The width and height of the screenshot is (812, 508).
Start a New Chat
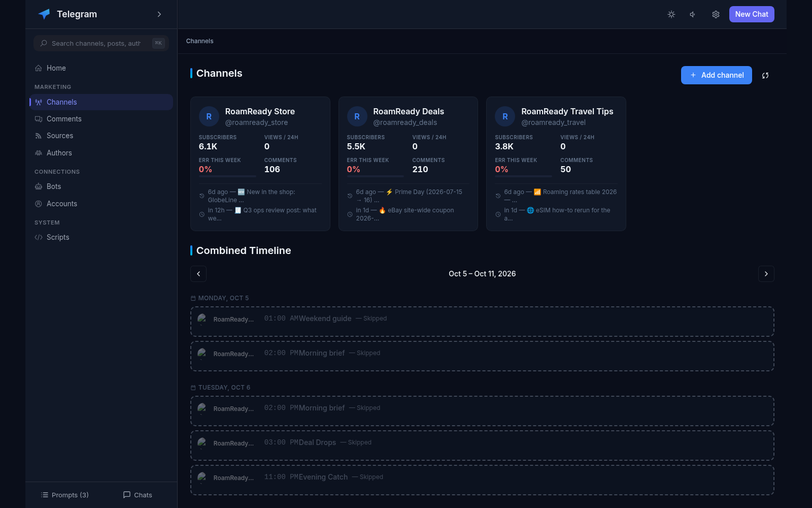point(752,14)
